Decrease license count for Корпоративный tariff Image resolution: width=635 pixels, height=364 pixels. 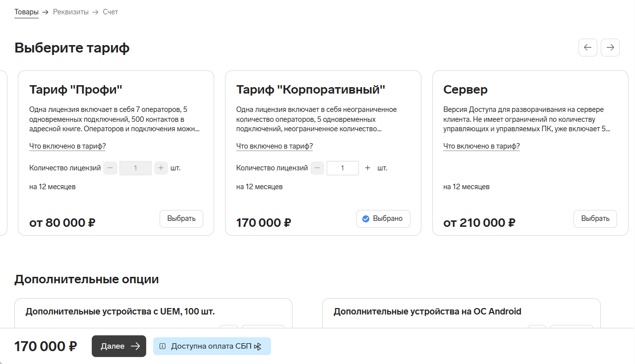pyautogui.click(x=317, y=168)
